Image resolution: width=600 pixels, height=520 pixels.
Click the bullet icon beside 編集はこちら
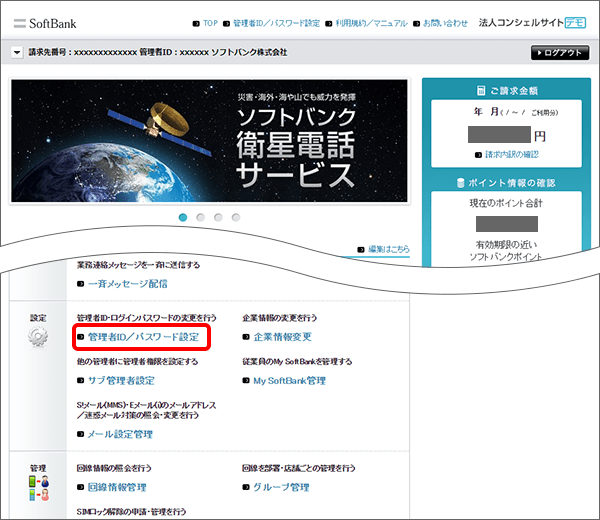pos(361,249)
